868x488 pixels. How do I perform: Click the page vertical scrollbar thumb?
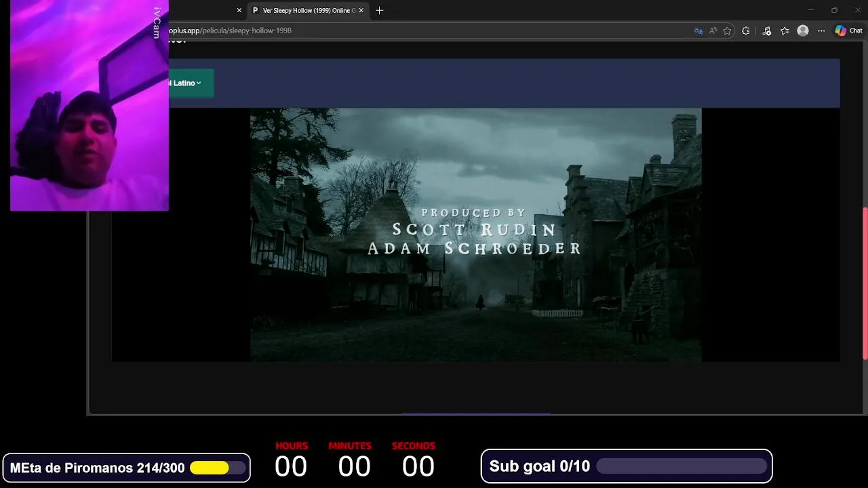pos(865,283)
